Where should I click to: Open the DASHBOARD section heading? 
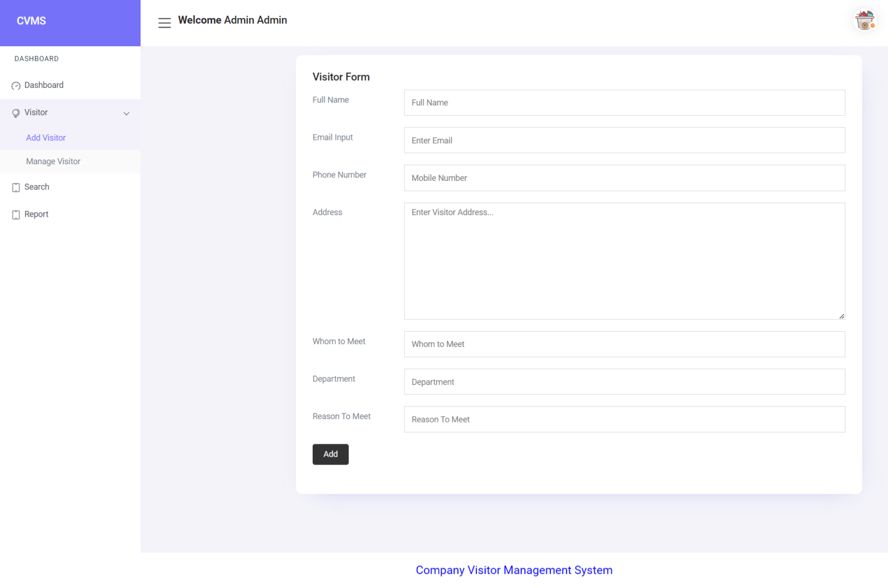(x=36, y=58)
